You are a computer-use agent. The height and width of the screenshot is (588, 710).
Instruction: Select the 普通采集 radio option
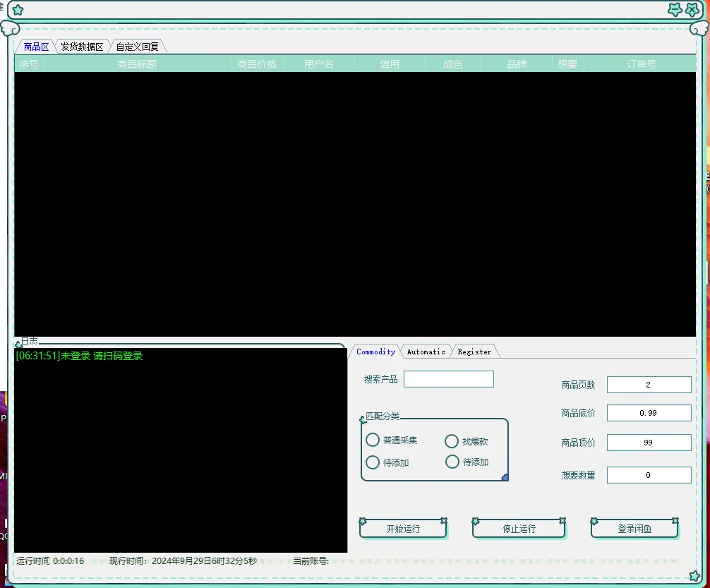click(x=373, y=440)
